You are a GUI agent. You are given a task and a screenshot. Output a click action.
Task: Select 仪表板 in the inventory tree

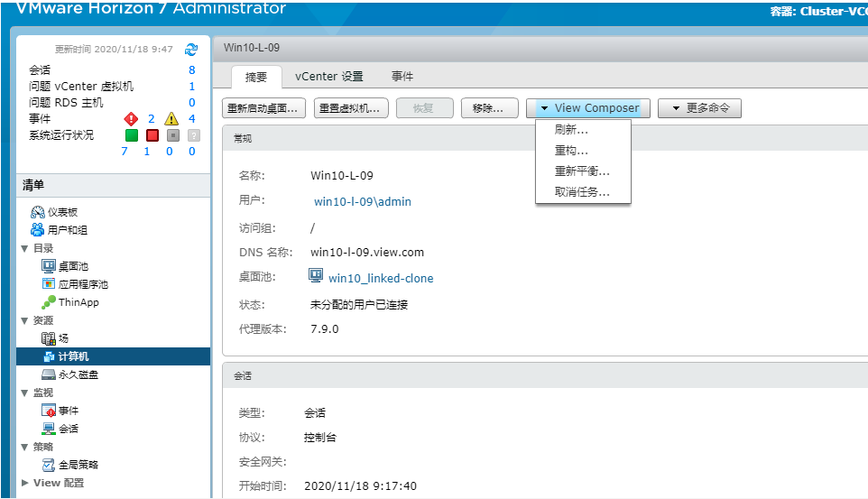tap(62, 212)
